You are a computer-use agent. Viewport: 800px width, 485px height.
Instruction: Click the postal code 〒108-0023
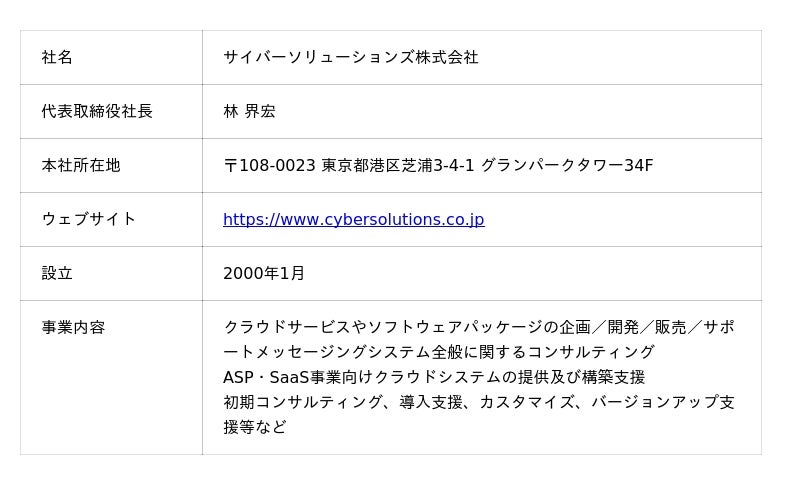coord(269,166)
